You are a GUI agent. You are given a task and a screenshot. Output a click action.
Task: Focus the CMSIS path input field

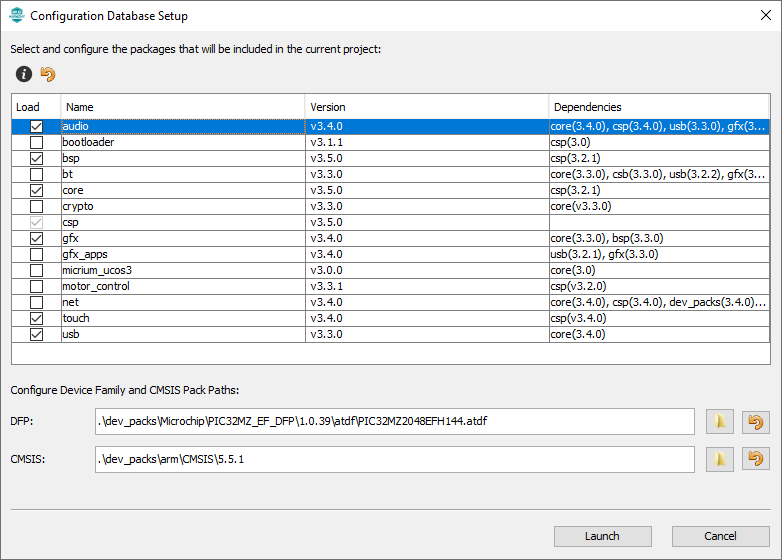(394, 459)
